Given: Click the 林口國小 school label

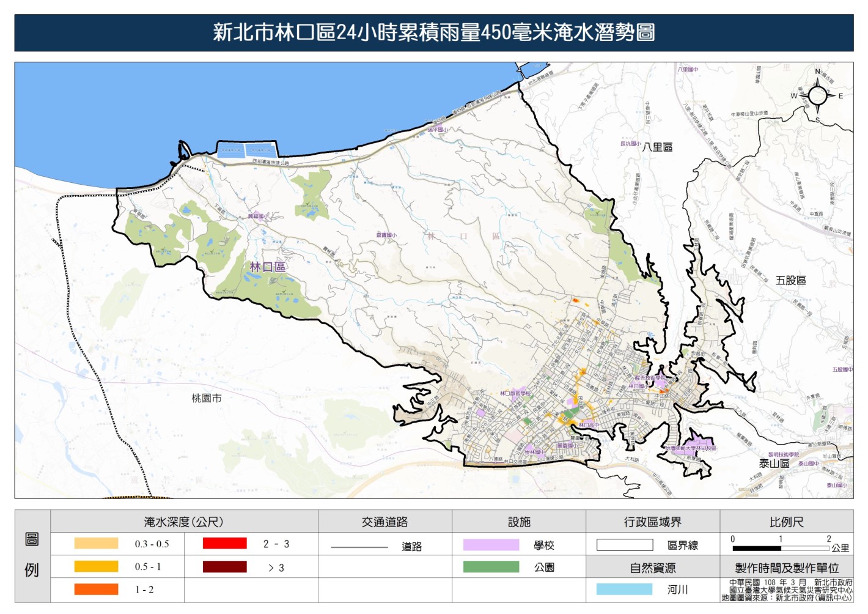Looking at the screenshot, I should point(639,386).
